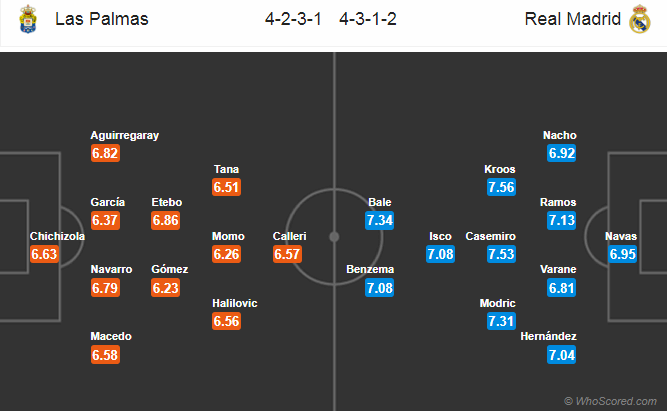Viewport: 667px width, 411px height.
Task: Click Halilovic's 6.56 rating badge
Action: click(x=227, y=320)
